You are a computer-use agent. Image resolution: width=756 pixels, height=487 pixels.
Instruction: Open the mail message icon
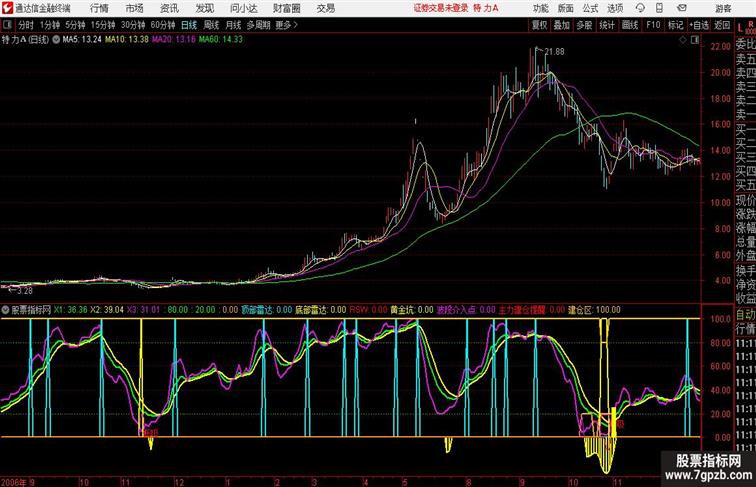(x=681, y=8)
